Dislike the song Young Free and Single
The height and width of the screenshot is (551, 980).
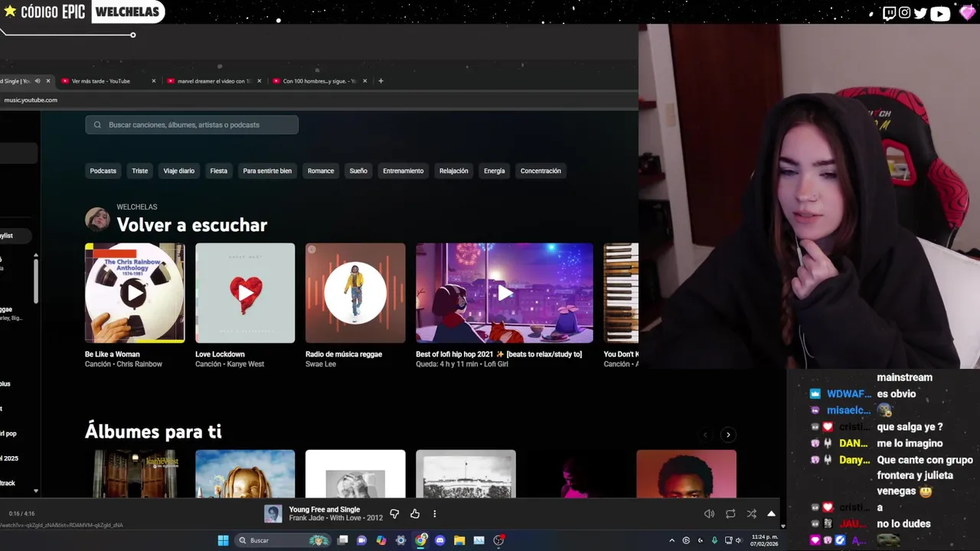click(394, 514)
